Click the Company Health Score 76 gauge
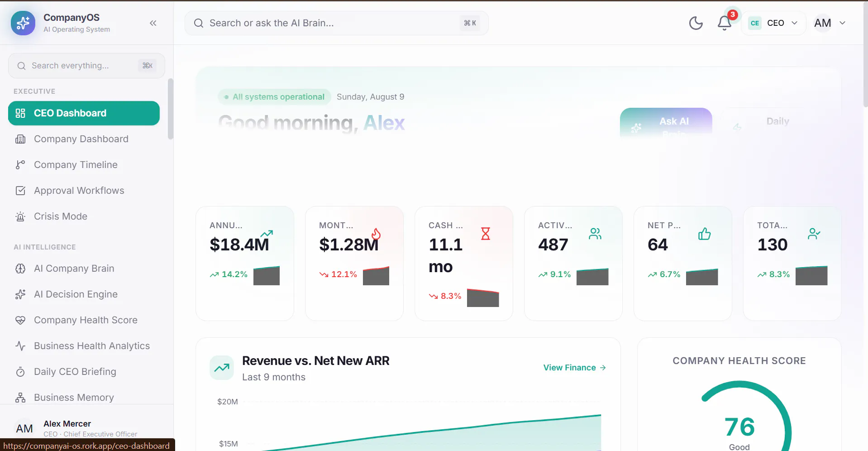 [739, 417]
